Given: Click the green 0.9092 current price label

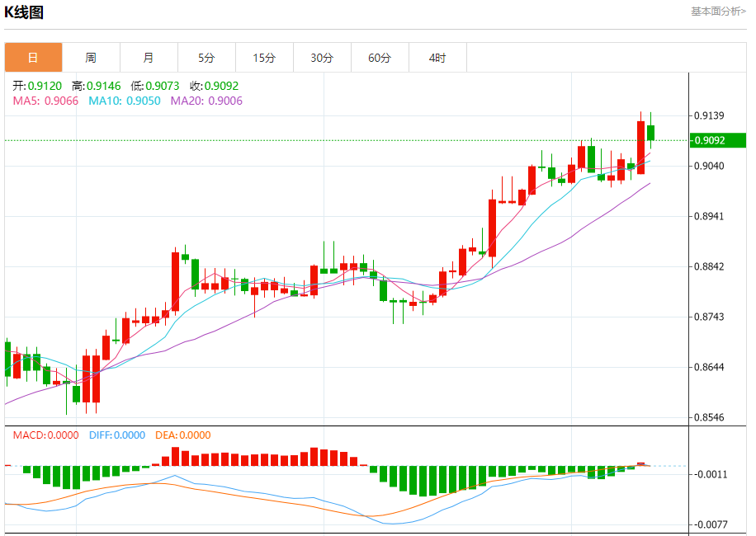Looking at the screenshot, I should (x=718, y=140).
